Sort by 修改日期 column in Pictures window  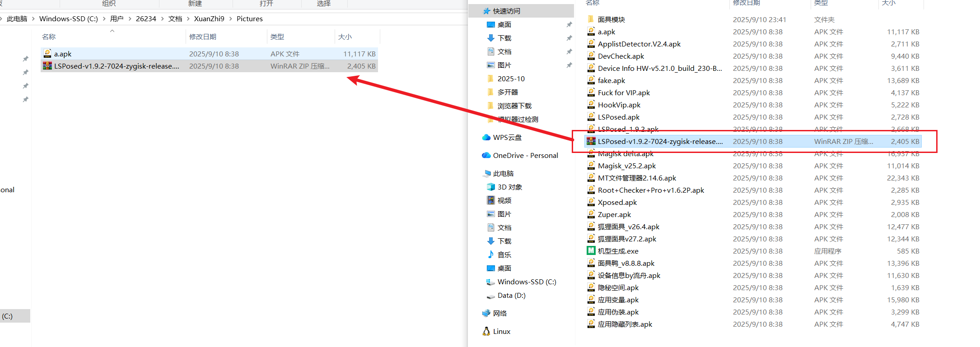tap(203, 37)
